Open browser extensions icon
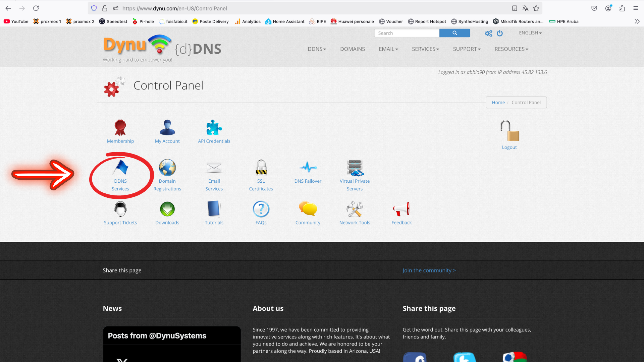This screenshot has height=362, width=644. (622, 8)
